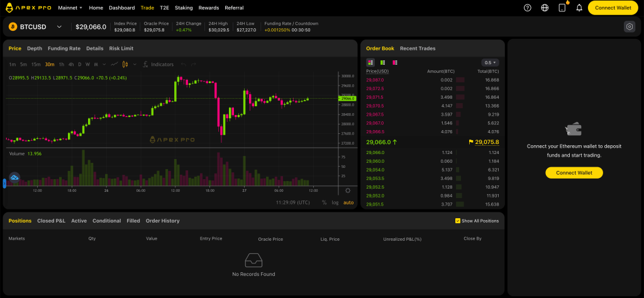This screenshot has height=298, width=644.
Task: Open trading settings hexagon icon
Action: tap(630, 26)
